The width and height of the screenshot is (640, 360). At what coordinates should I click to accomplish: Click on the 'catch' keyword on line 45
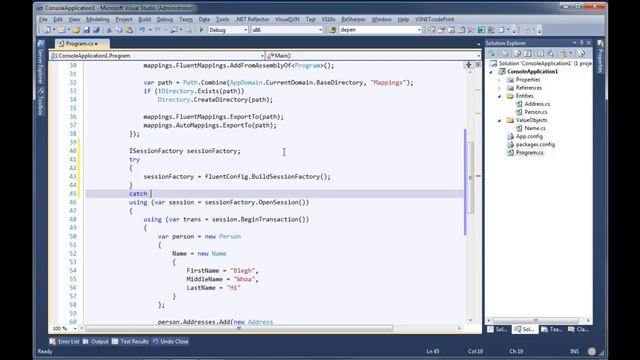138,193
